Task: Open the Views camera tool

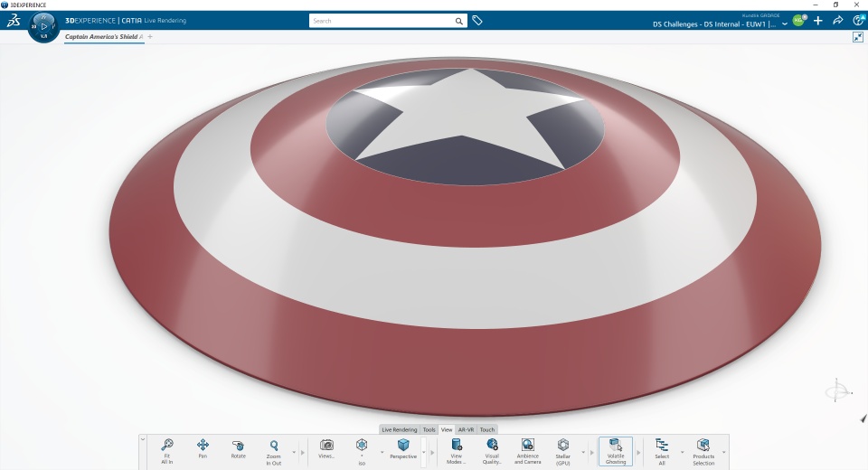Action: (326, 448)
